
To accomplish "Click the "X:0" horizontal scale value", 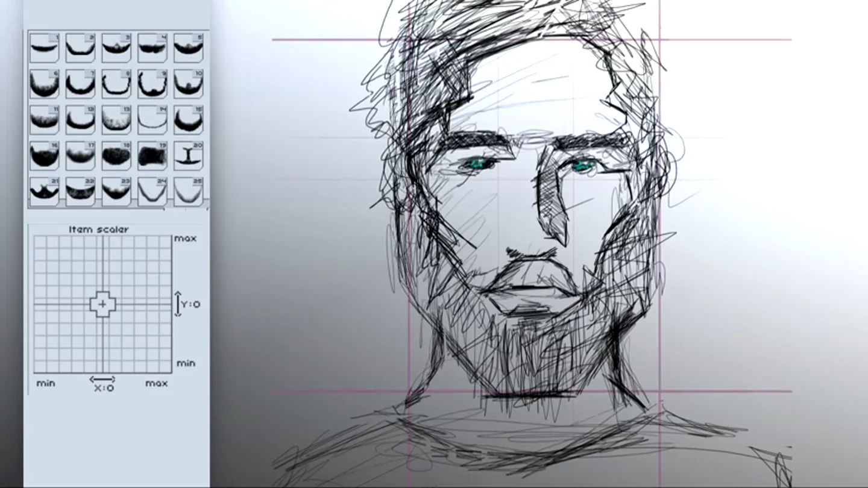I will (x=104, y=388).
